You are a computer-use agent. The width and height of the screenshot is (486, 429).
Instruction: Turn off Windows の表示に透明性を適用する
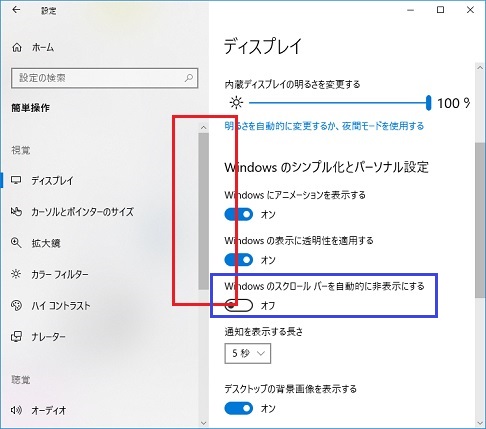239,260
